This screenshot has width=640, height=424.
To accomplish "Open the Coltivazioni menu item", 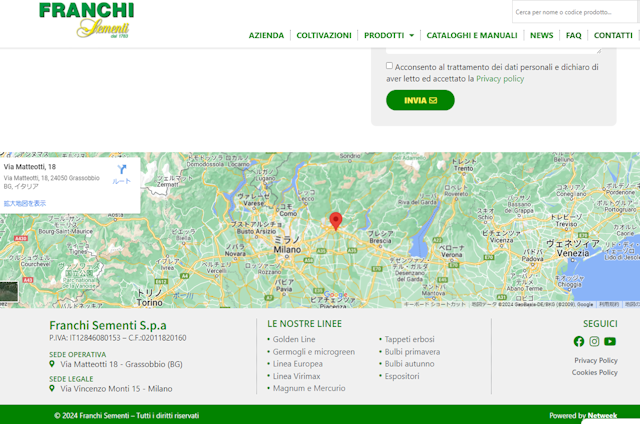I will [x=324, y=36].
